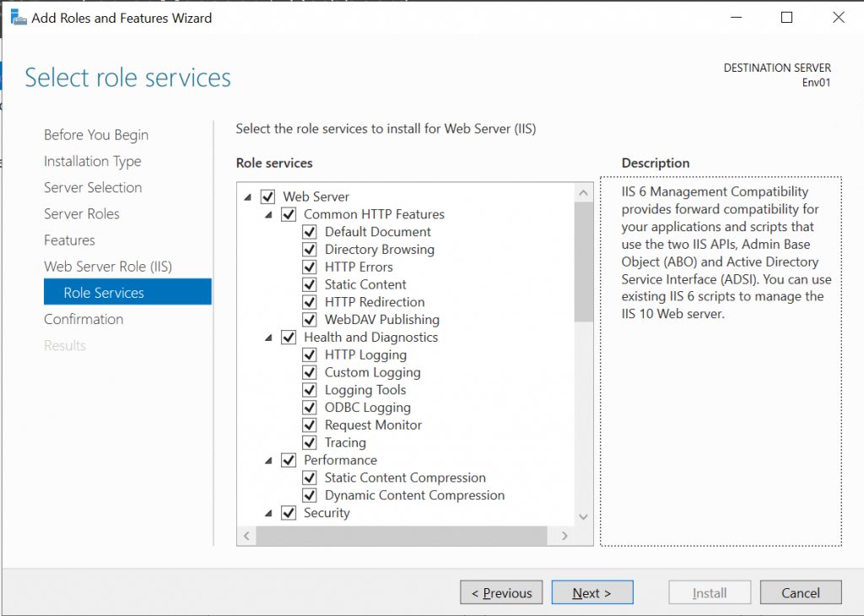Collapse the Performance node
The image size is (864, 616).
point(268,460)
